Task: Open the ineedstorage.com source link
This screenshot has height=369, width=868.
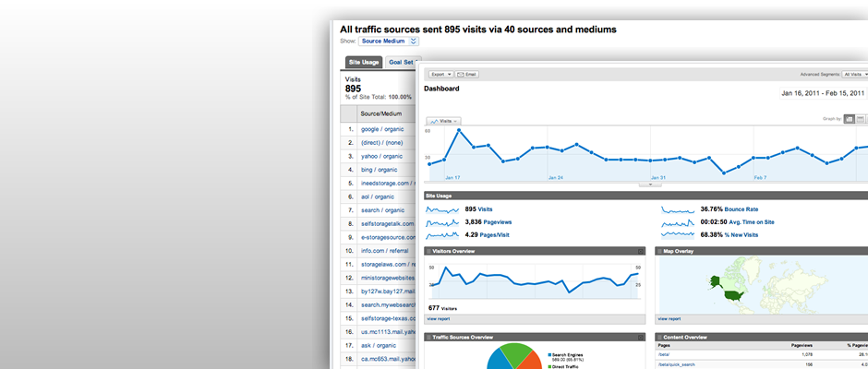Action: (x=388, y=184)
